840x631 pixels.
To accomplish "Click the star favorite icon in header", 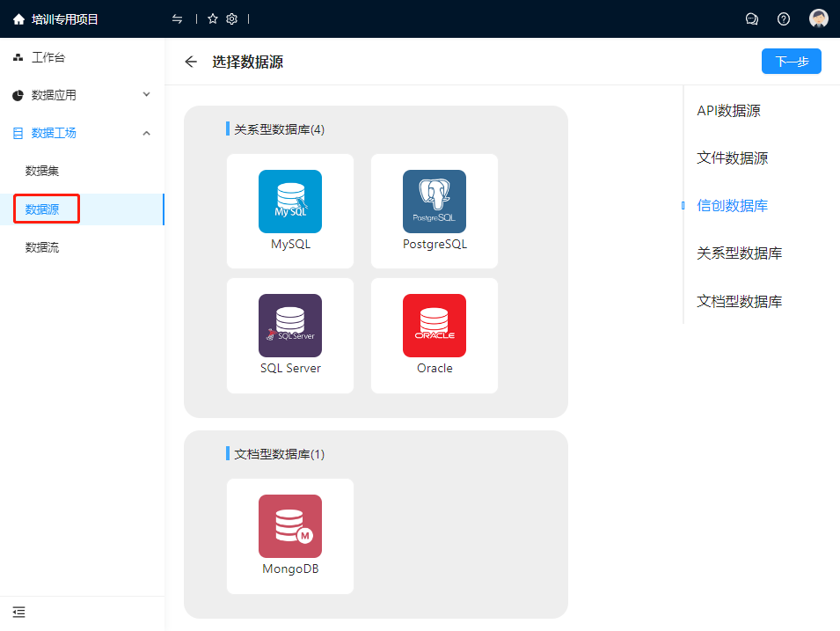I will point(213,18).
